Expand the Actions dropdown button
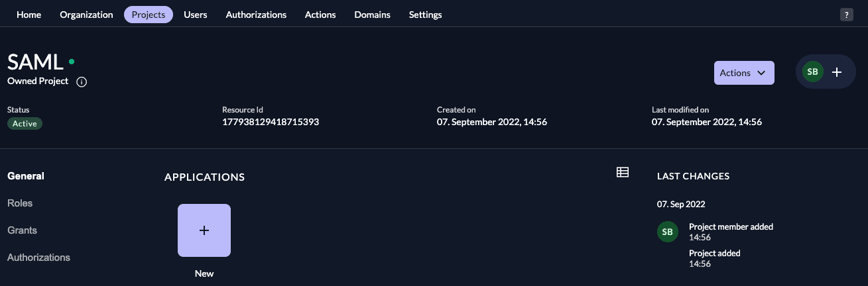The image size is (868, 286). click(743, 73)
